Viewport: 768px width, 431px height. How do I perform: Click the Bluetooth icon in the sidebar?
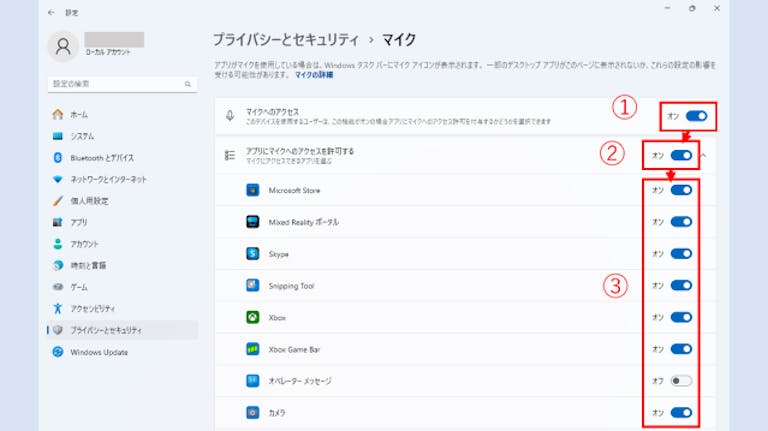[58, 158]
